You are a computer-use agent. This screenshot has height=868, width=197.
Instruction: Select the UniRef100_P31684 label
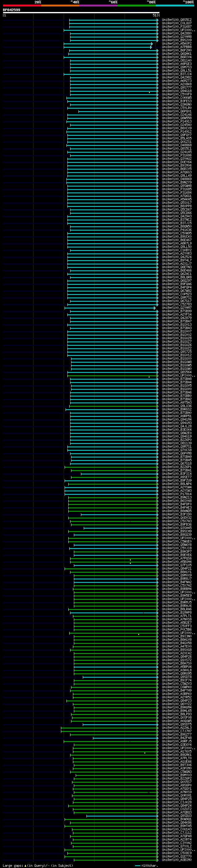(x=176, y=192)
